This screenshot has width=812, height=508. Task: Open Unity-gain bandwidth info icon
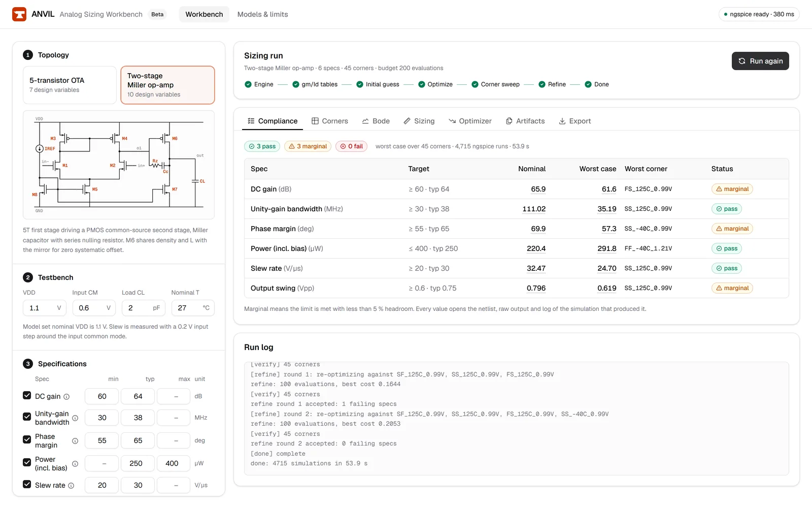(75, 418)
